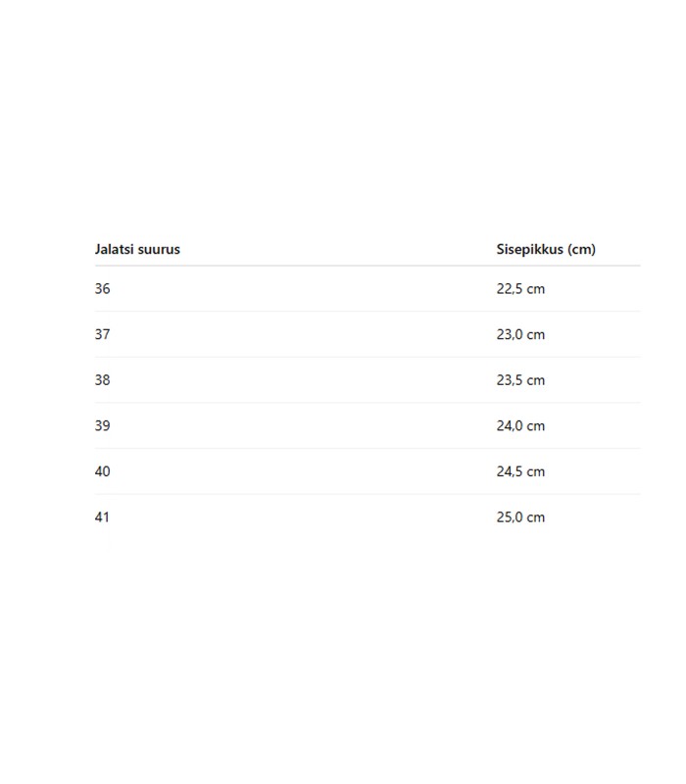This screenshot has width=686, height=784.
Task: Click the word Jalatsi in header
Action: [x=114, y=249]
